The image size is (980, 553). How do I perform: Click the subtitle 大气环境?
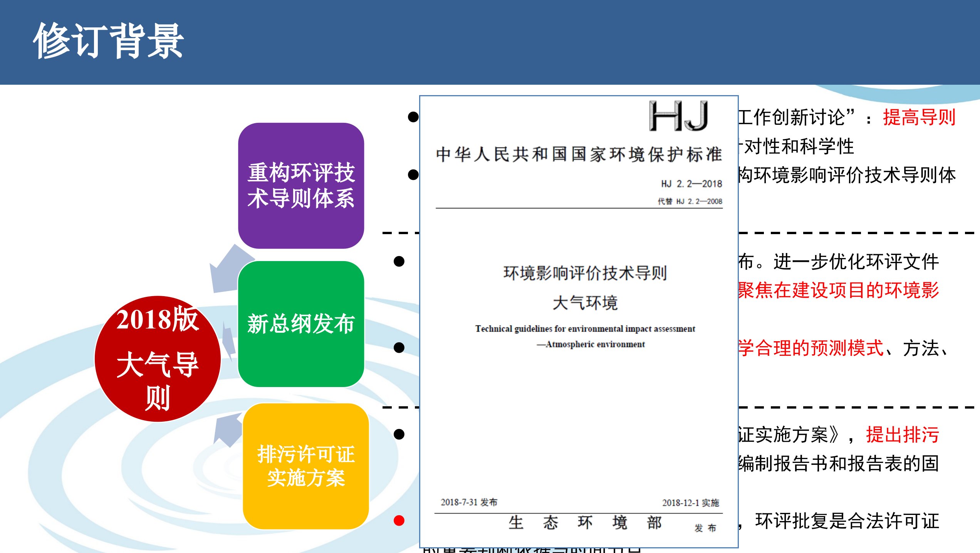pyautogui.click(x=585, y=303)
